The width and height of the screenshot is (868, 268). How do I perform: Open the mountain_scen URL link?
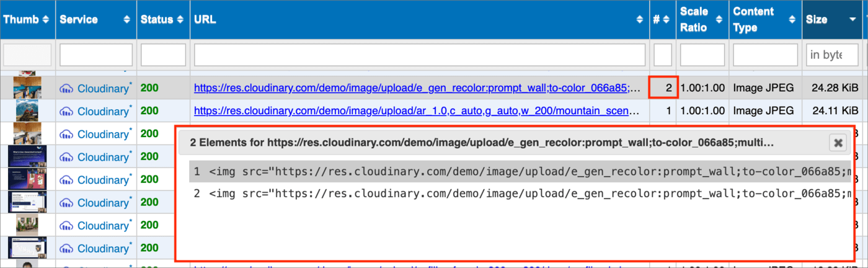(x=417, y=112)
